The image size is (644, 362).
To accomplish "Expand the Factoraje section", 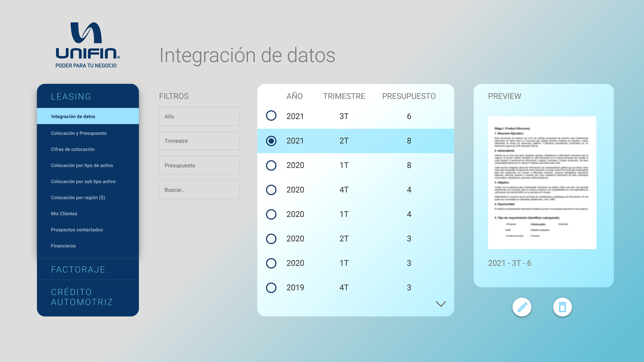I will 78,269.
